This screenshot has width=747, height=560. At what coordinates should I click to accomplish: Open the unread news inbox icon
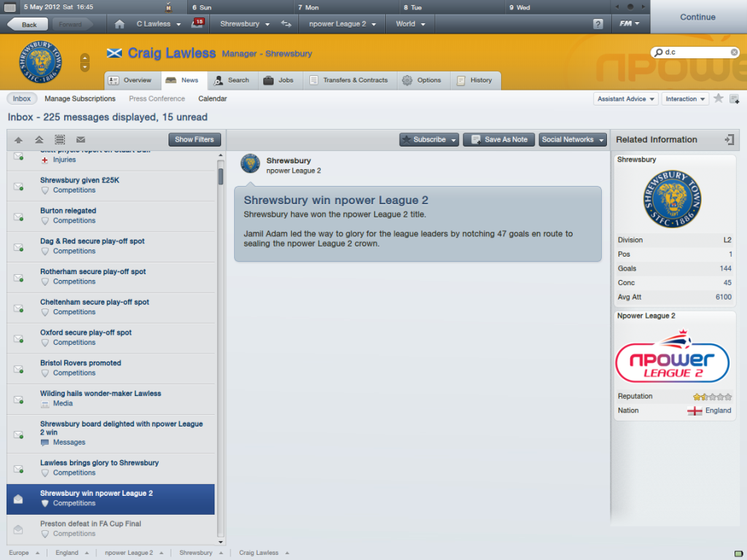point(198,23)
